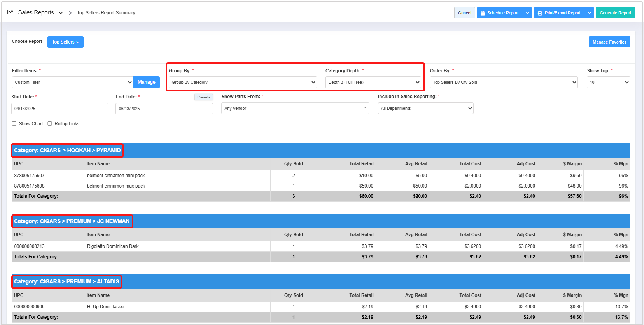644x325 pixels.
Task: Click the Manage filter button
Action: 146,82
